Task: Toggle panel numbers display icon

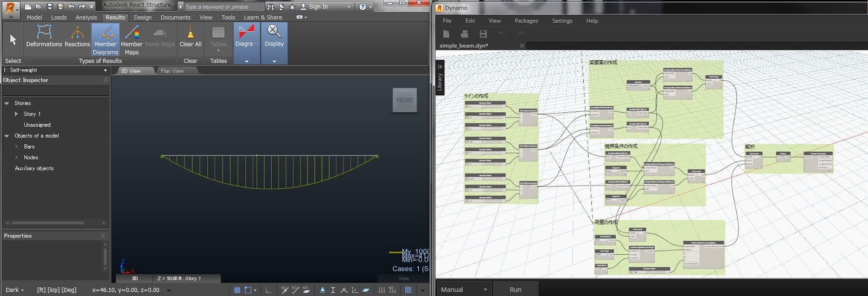Action: pyautogui.click(x=307, y=290)
